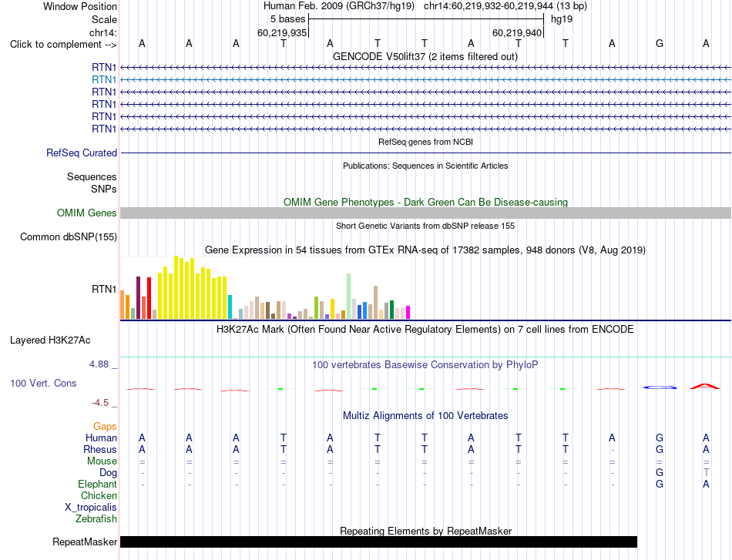Image resolution: width=732 pixels, height=560 pixels.
Task: Click the Elephant row's G base
Action: pos(660,485)
